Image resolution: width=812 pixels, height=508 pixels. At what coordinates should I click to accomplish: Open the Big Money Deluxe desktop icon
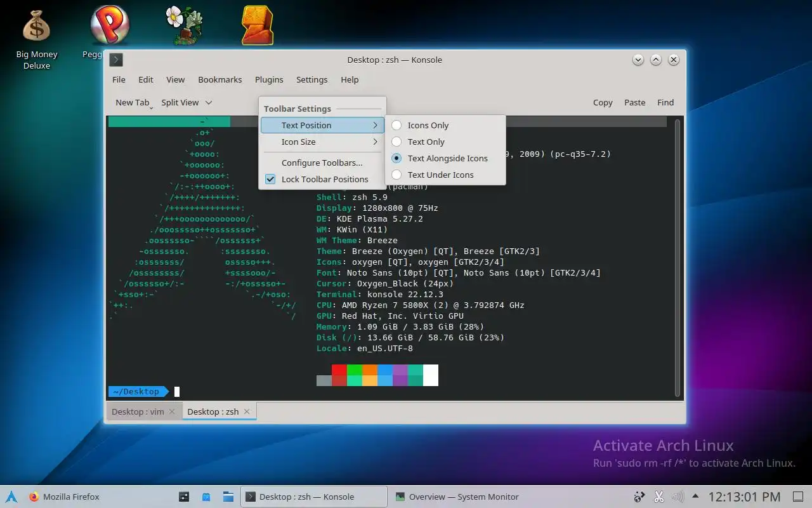point(36,38)
